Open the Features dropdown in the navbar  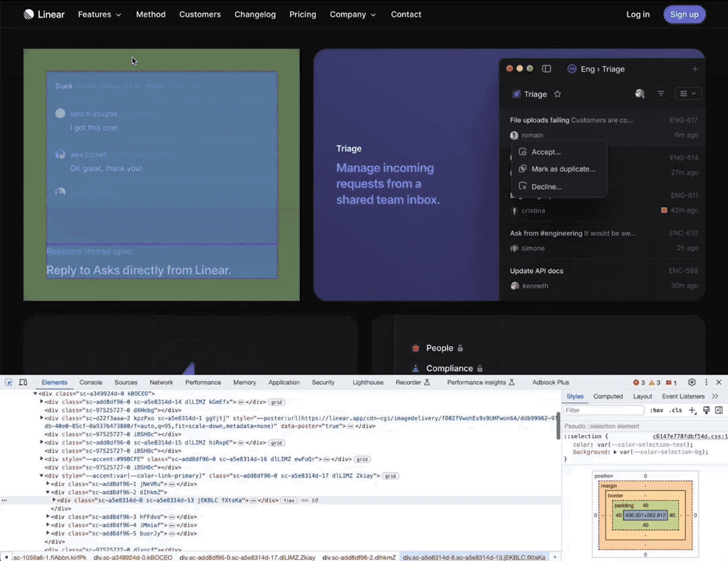click(99, 14)
